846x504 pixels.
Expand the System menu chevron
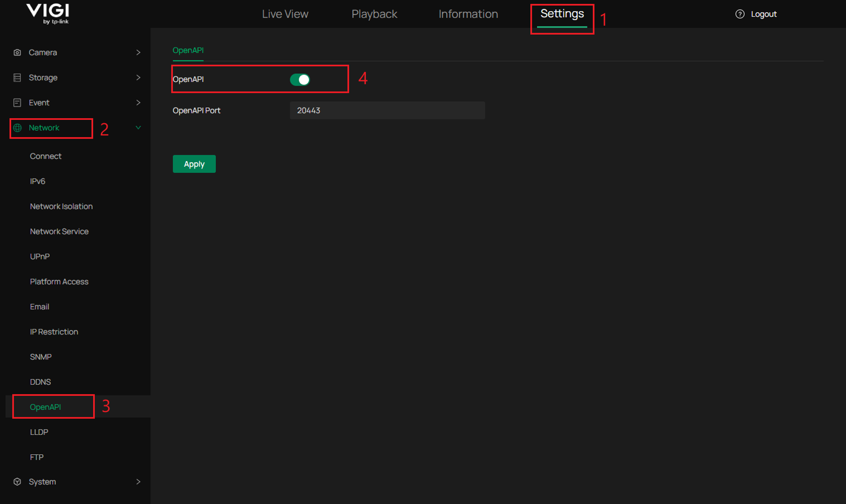(138, 482)
